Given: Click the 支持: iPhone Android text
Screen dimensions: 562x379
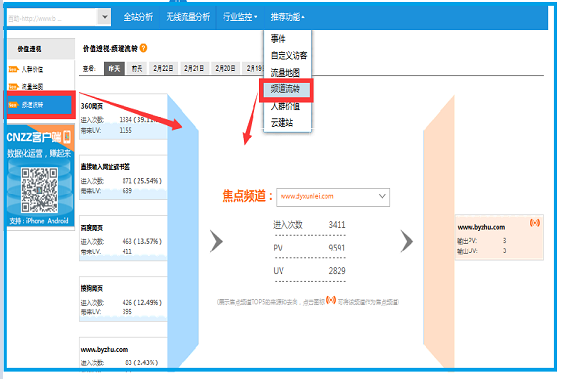Looking at the screenshot, I should [39, 221].
